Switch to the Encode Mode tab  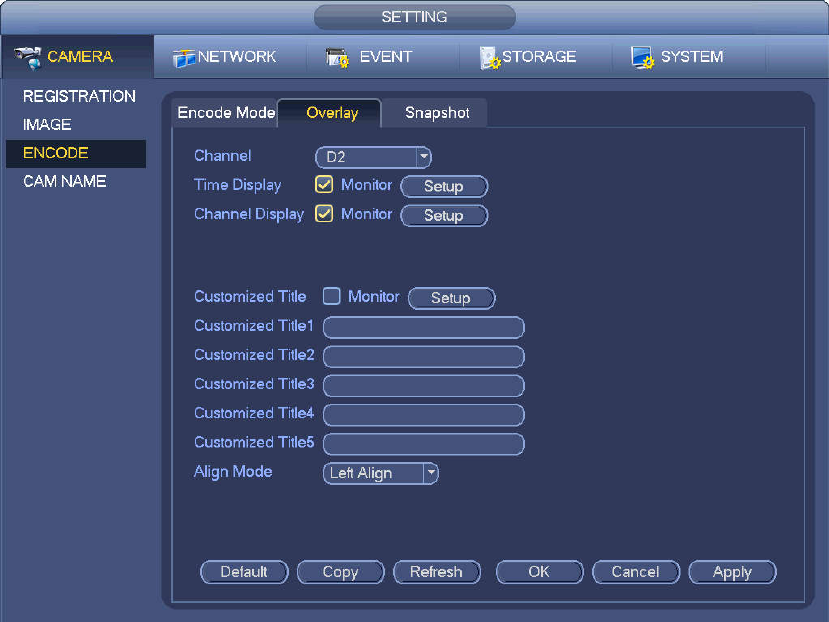click(x=226, y=113)
